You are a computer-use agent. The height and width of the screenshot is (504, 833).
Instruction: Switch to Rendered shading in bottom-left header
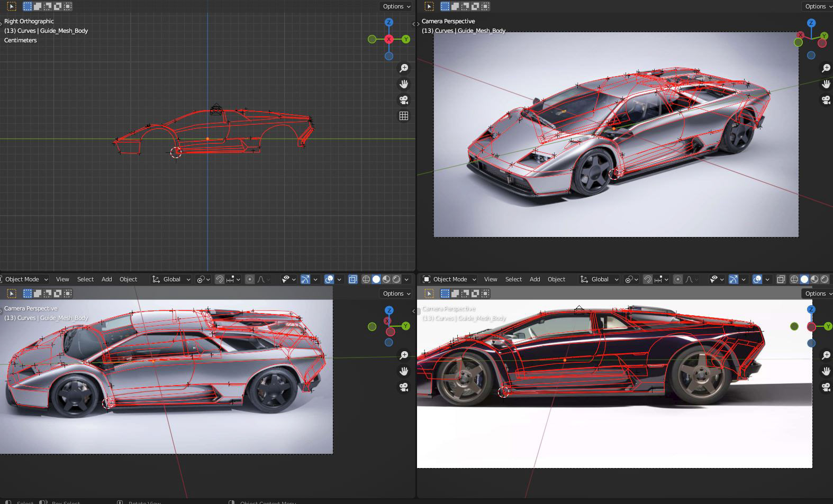click(x=396, y=279)
